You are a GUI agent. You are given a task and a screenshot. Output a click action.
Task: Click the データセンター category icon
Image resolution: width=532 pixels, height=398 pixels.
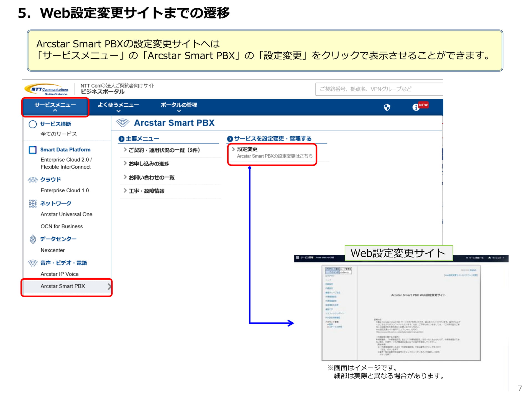[33, 239]
